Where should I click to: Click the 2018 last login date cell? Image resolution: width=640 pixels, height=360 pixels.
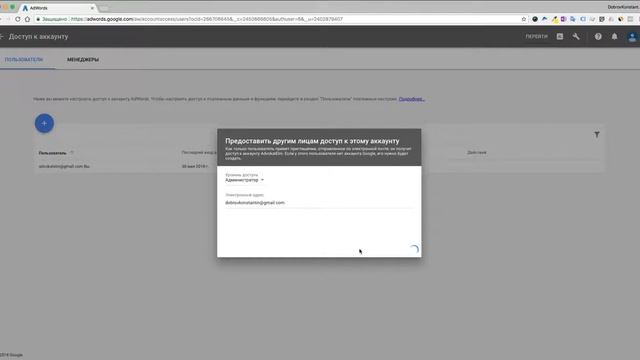195,167
